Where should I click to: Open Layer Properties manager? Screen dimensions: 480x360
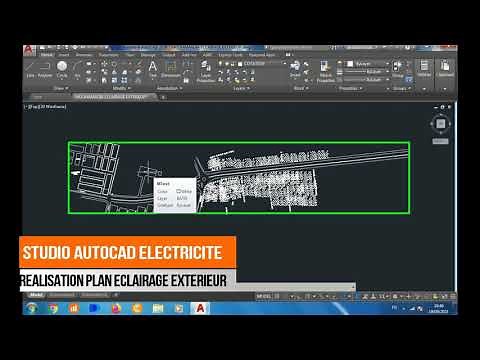[x=206, y=71]
